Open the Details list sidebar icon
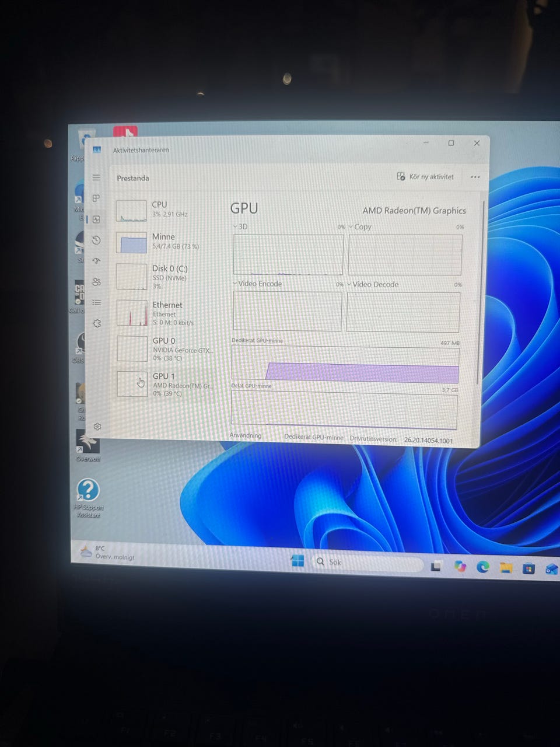The height and width of the screenshot is (747, 560). (x=97, y=302)
